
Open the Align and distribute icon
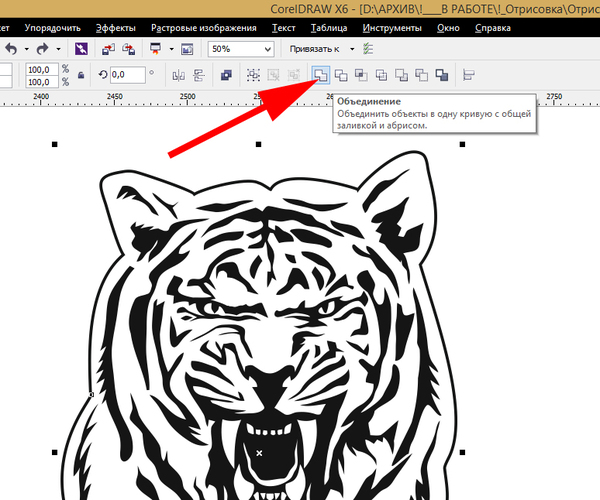point(468,74)
